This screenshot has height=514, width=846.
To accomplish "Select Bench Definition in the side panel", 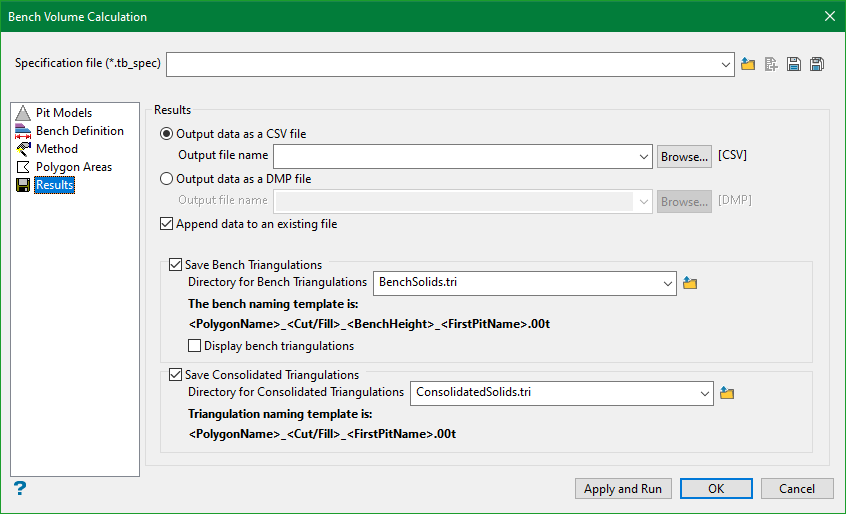I will coord(79,131).
